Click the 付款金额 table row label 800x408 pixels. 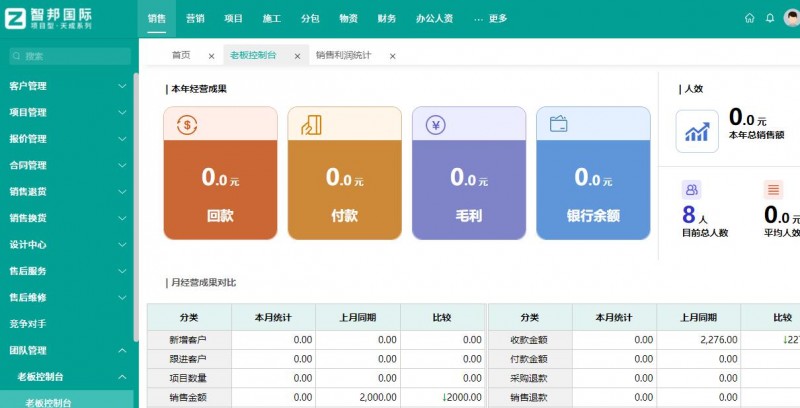[529, 359]
